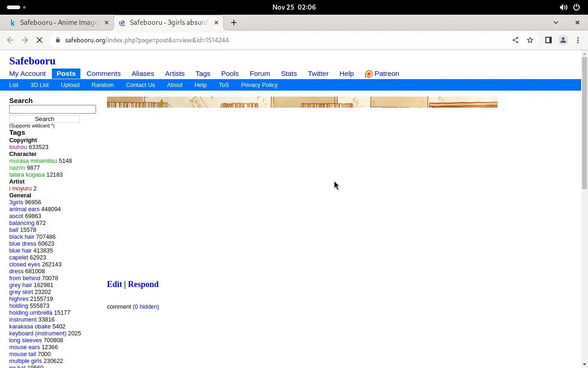Open the blue hair tag
This screenshot has width=588, height=368.
point(20,251)
